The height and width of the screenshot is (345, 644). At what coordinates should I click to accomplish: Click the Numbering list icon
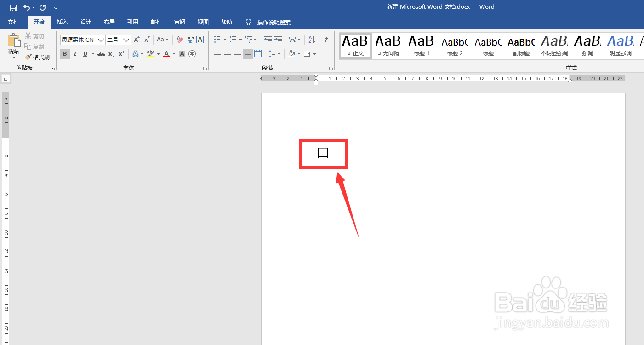pyautogui.click(x=233, y=40)
